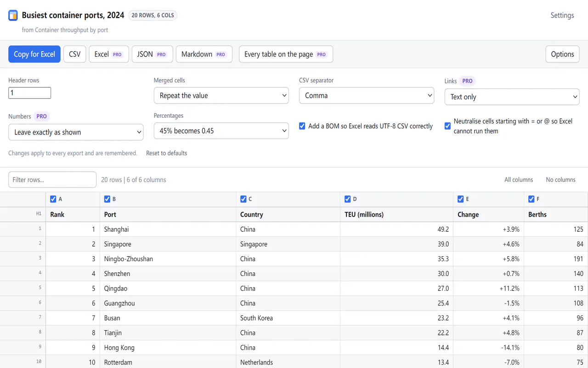Open the CSV separator dropdown

(x=367, y=96)
